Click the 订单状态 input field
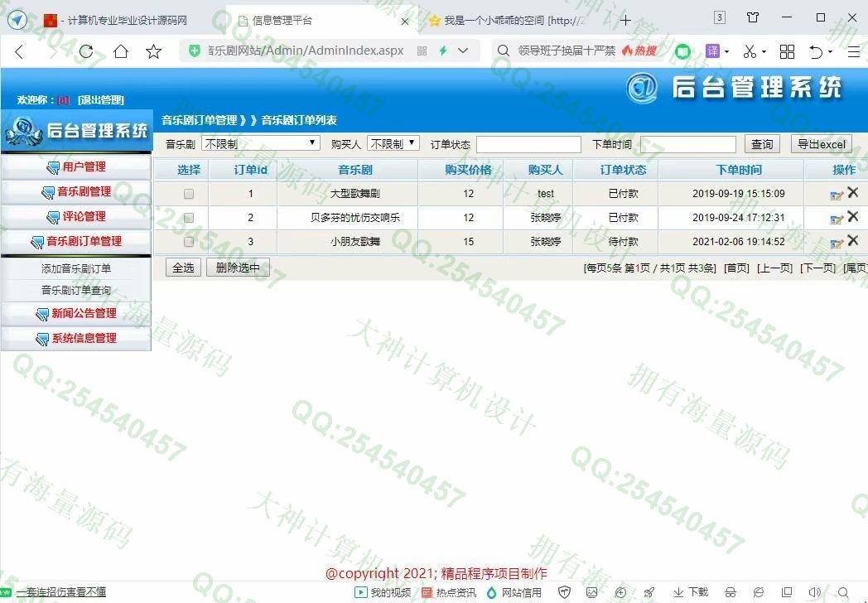 [x=528, y=144]
